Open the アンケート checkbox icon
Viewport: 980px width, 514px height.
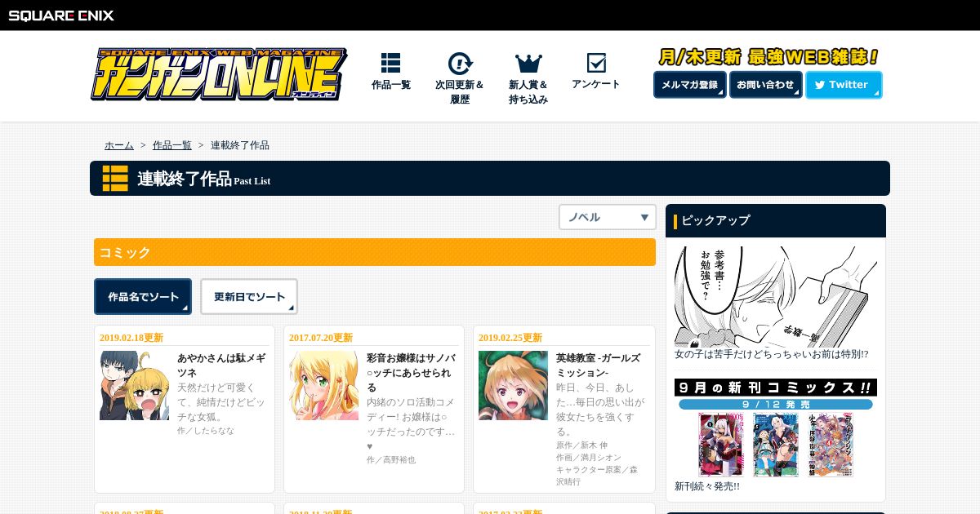596,63
